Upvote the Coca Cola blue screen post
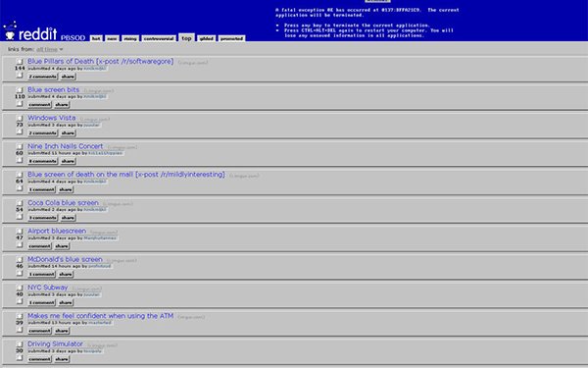 point(20,203)
